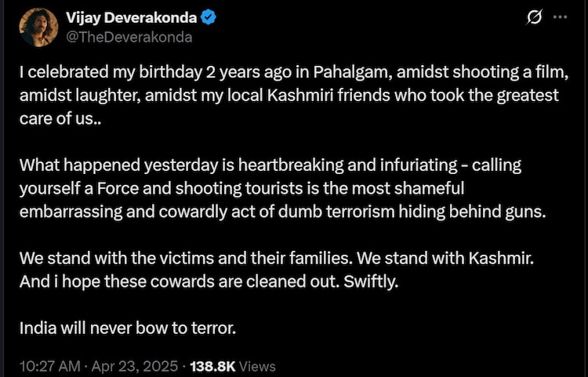This screenshot has width=588, height=377.
Task: Click the 138.8K view count number
Action: (212, 365)
